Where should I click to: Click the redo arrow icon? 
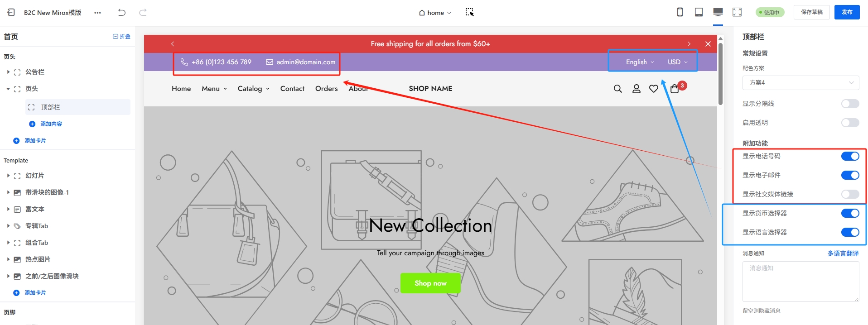[x=143, y=13]
